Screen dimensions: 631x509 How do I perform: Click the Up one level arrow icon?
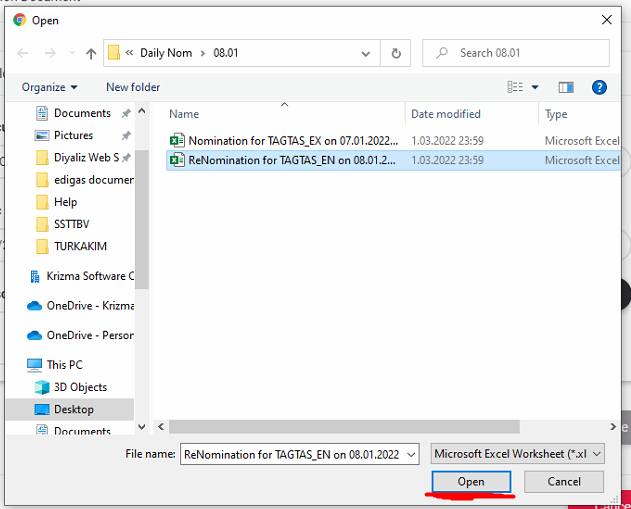(91, 53)
